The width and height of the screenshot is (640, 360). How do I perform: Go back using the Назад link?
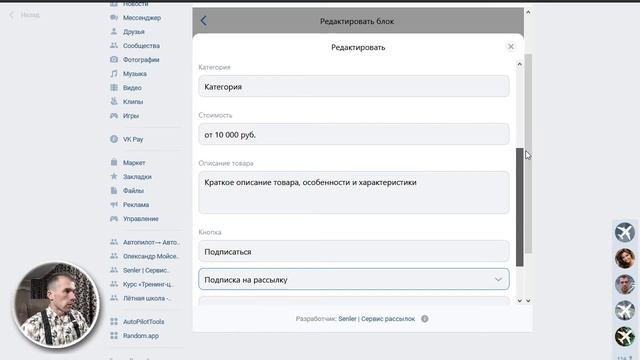pyautogui.click(x=24, y=15)
